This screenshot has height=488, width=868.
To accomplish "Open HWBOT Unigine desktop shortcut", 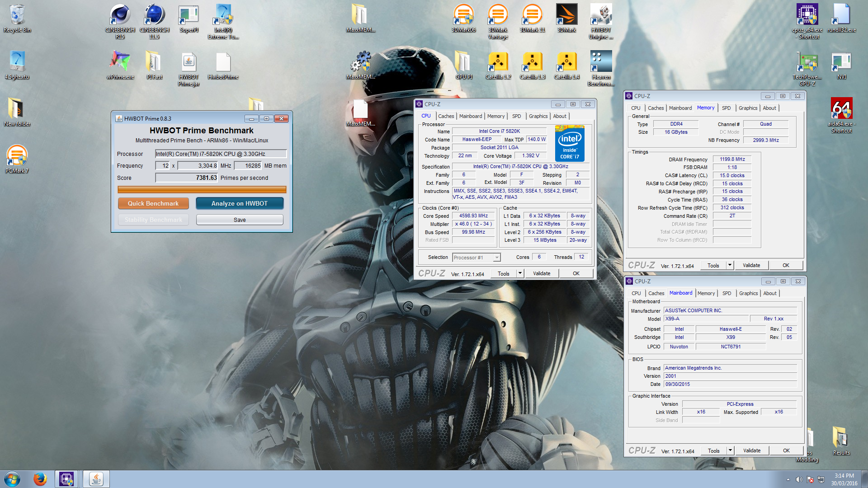I will pyautogui.click(x=601, y=22).
